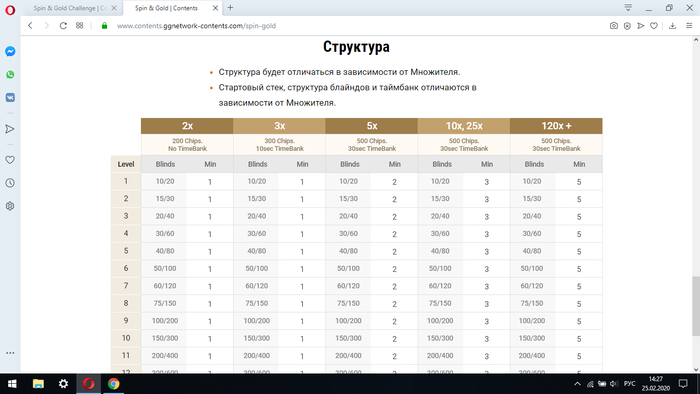Select the Spin & Gold Contents tab
The width and height of the screenshot is (700, 394).
click(x=172, y=8)
